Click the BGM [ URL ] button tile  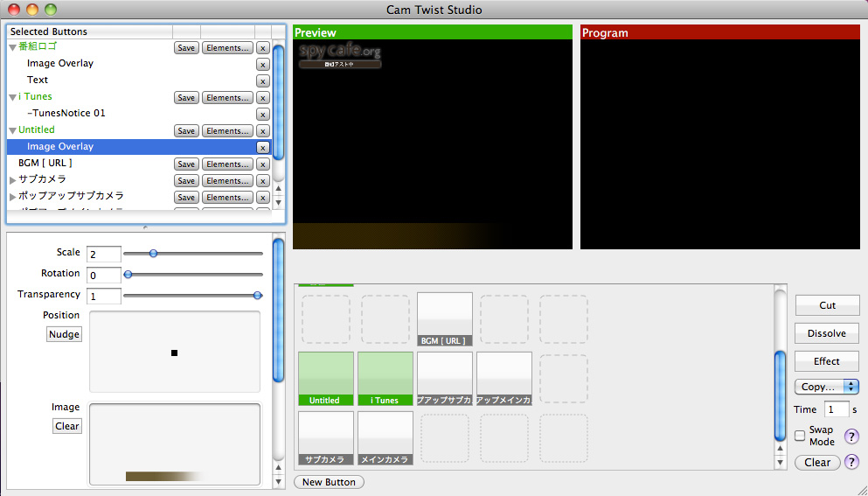coord(444,319)
